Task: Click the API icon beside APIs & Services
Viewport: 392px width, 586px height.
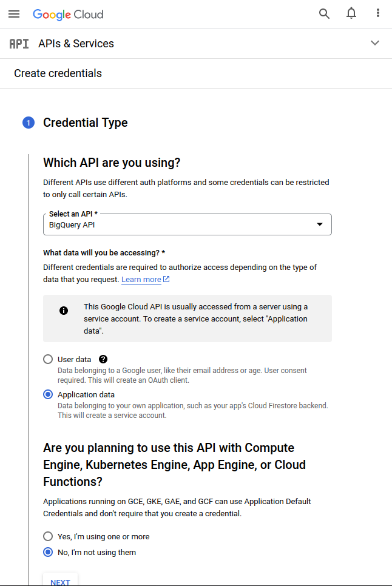Action: (x=19, y=44)
